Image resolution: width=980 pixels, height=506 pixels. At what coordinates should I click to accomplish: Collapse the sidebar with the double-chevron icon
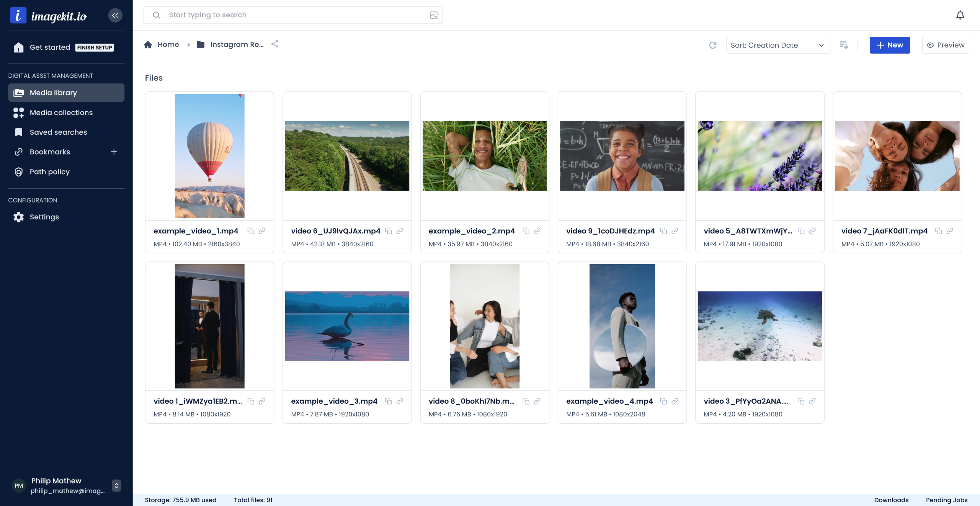115,15
